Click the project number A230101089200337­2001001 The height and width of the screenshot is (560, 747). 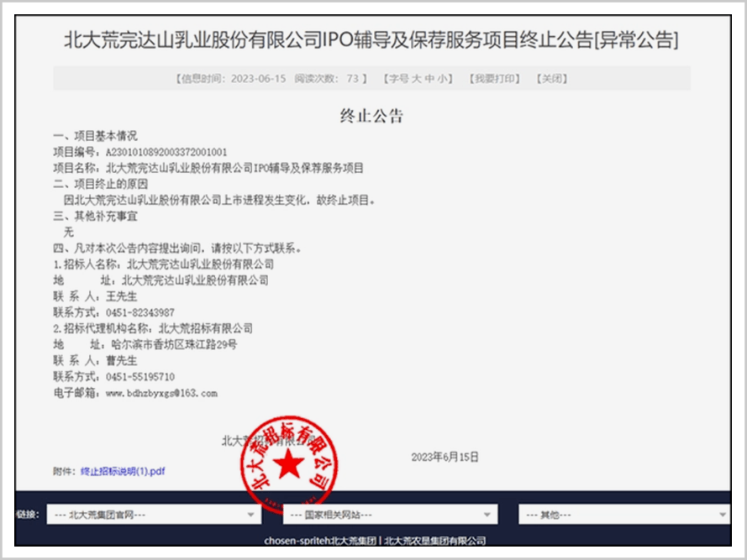[166, 152]
